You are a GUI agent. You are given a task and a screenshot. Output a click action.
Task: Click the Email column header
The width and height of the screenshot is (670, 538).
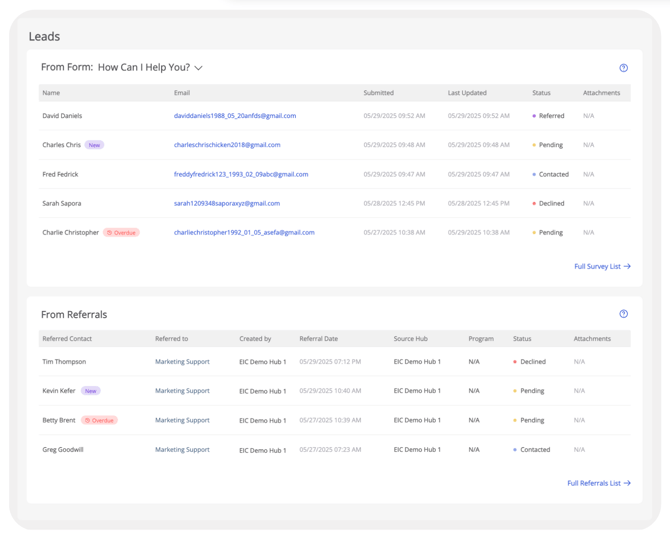[x=182, y=93]
